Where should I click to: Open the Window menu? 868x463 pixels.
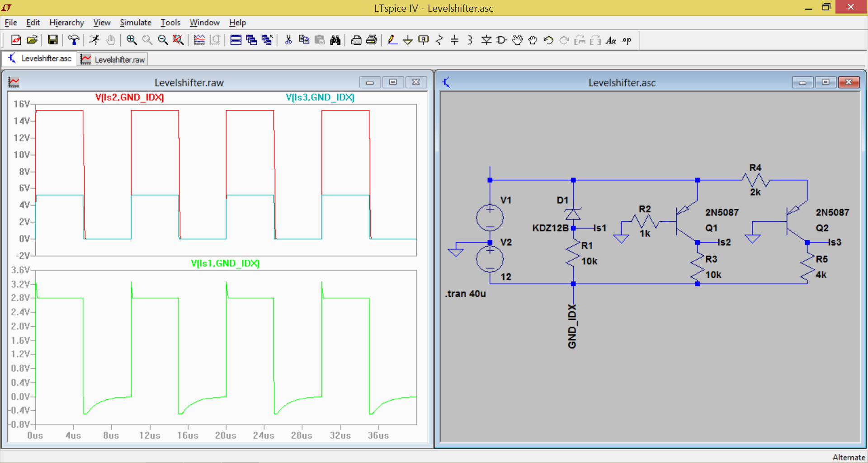point(204,23)
